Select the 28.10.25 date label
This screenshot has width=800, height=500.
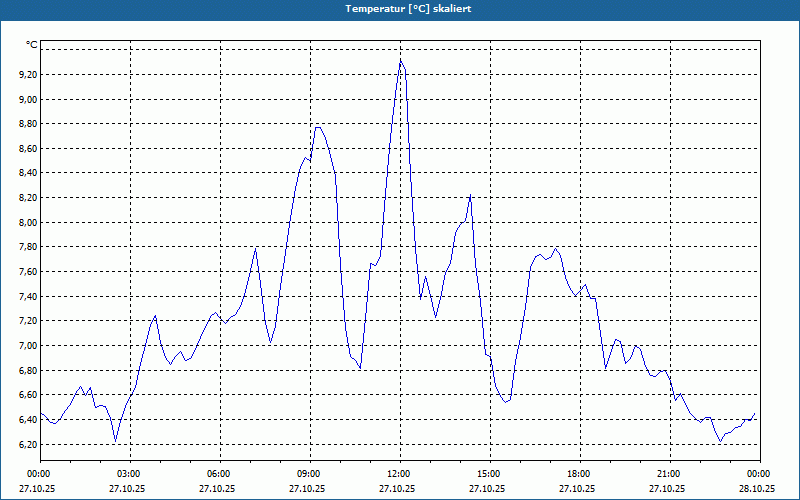pos(757,488)
